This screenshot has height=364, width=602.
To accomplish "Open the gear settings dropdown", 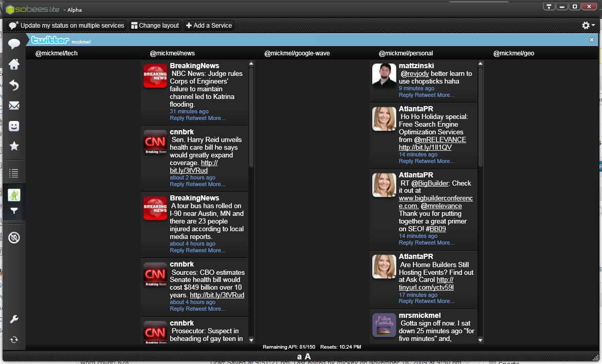I will click(588, 25).
